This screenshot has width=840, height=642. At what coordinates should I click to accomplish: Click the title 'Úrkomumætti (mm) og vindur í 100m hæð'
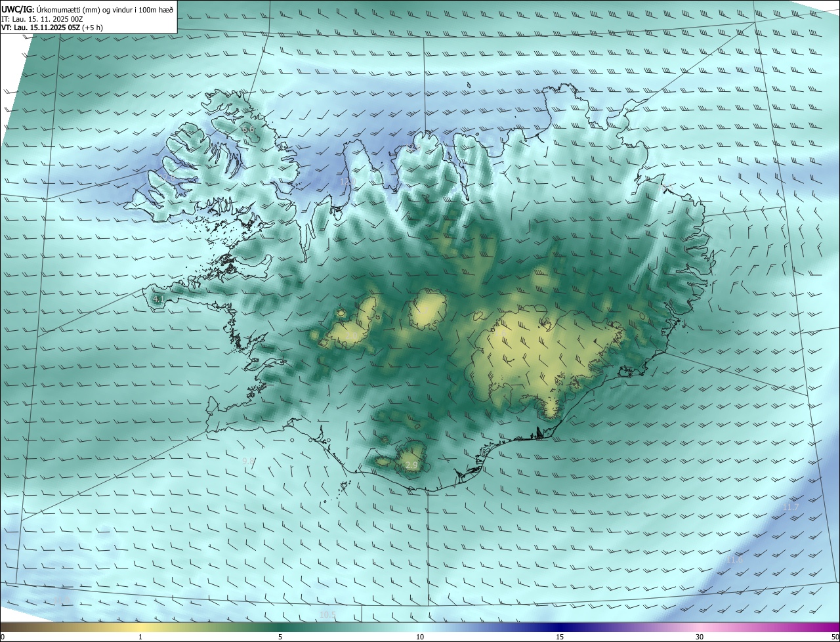coord(105,9)
